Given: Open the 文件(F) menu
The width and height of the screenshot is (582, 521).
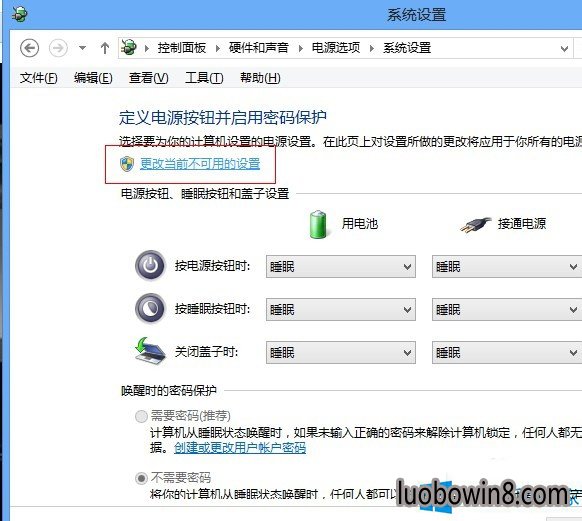Looking at the screenshot, I should pyautogui.click(x=39, y=78).
